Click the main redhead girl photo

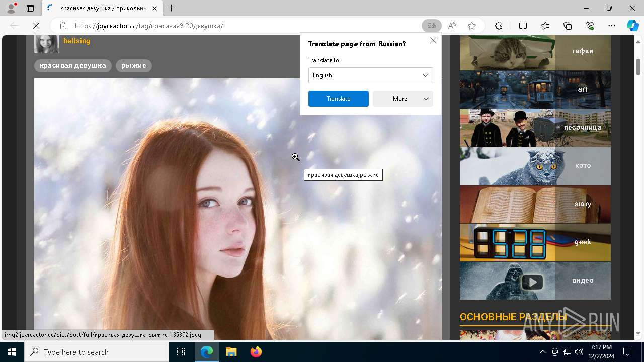click(x=238, y=209)
